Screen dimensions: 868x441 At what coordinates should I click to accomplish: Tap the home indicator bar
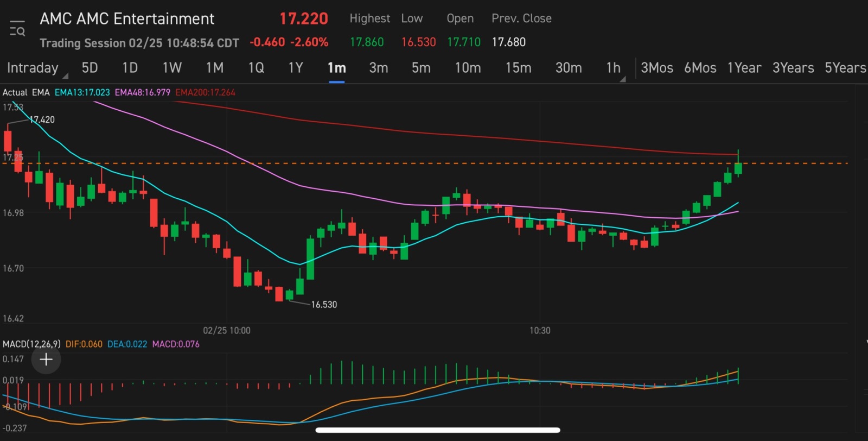click(x=438, y=430)
